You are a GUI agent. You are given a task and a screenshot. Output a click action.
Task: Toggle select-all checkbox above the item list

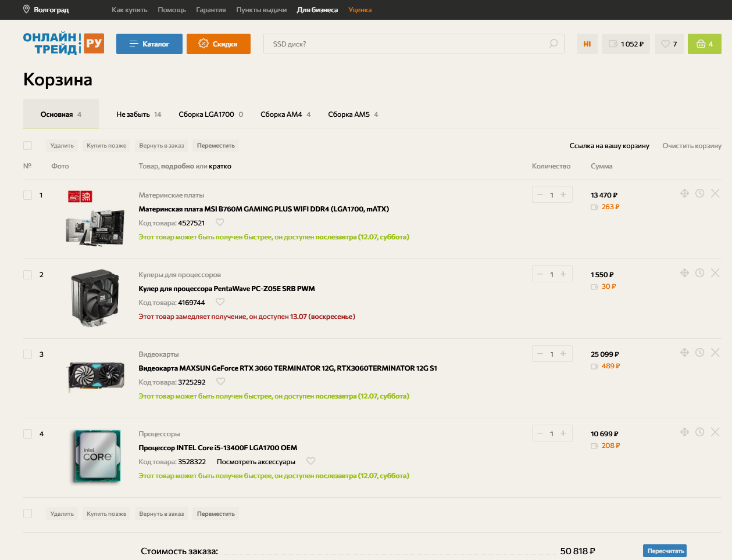(x=27, y=146)
